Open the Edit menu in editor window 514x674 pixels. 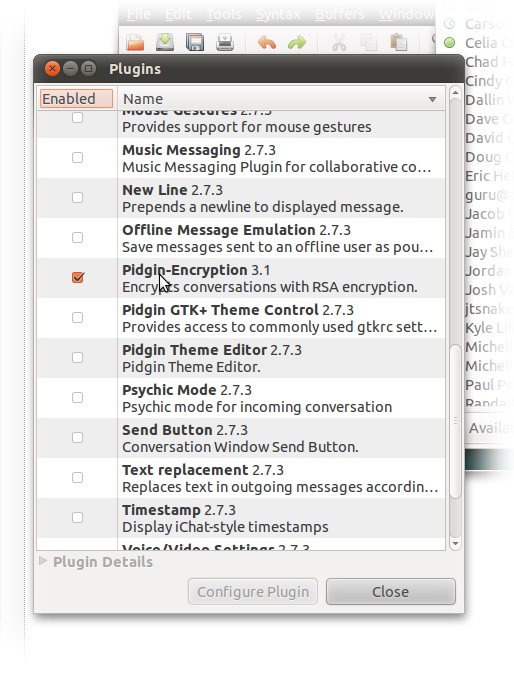coord(178,14)
